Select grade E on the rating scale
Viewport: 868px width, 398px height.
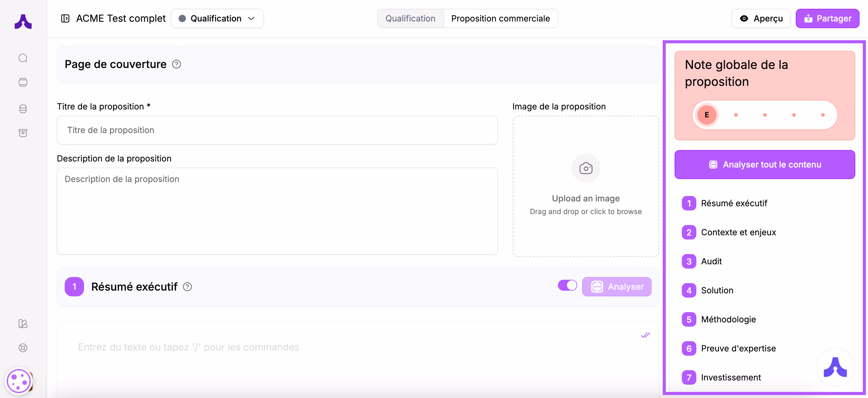pos(707,115)
